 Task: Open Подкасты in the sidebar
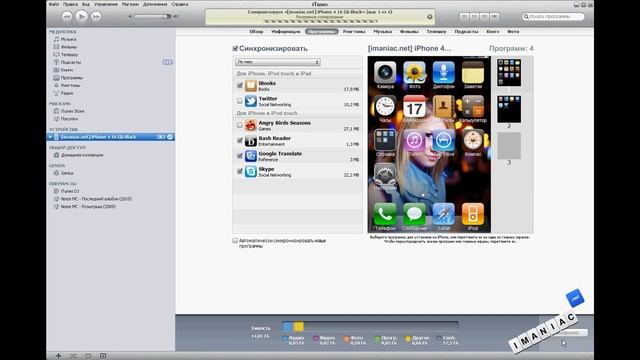[71, 62]
